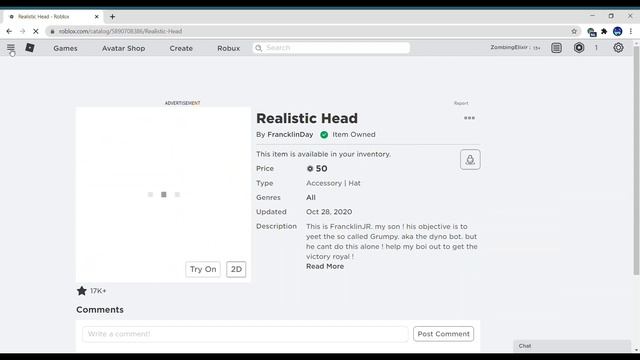Viewport: 640px width, 360px height.
Task: Focus the Roblox search field
Action: click(331, 48)
